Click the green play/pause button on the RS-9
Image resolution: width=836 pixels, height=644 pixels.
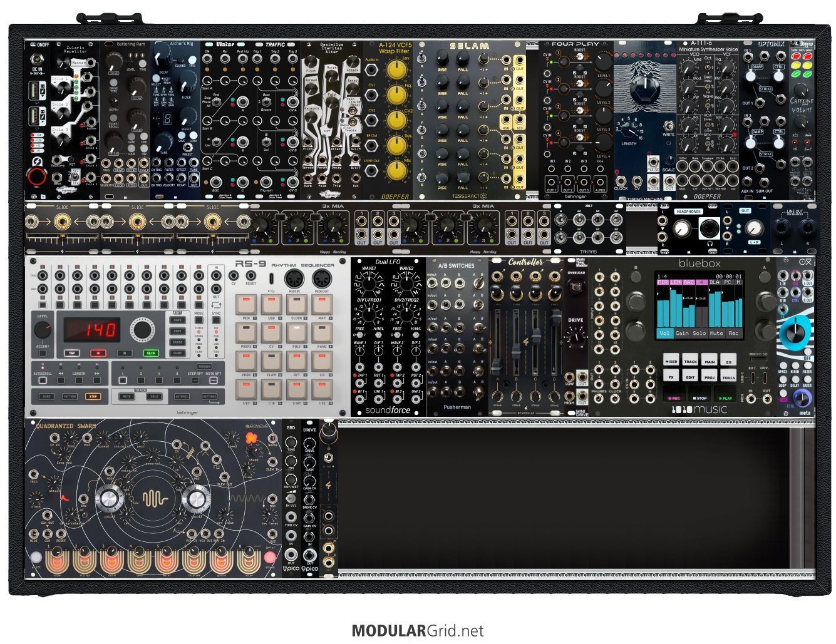[151, 353]
